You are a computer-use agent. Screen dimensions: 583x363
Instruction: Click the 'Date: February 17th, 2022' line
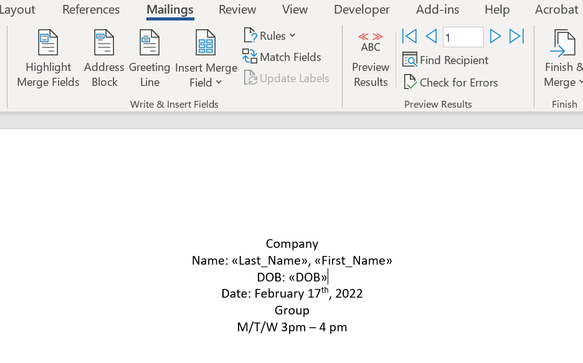(x=292, y=293)
